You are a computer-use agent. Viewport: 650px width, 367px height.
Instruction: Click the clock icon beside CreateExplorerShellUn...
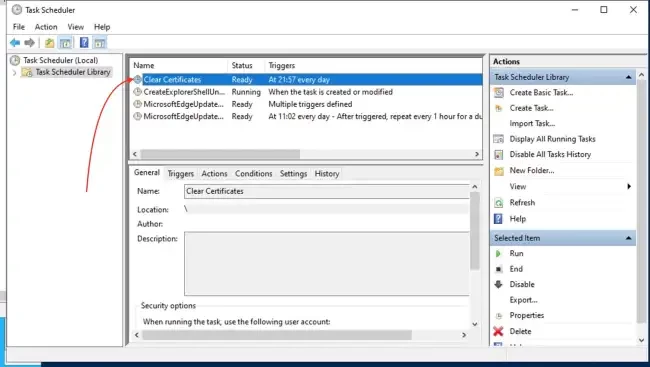pos(137,92)
